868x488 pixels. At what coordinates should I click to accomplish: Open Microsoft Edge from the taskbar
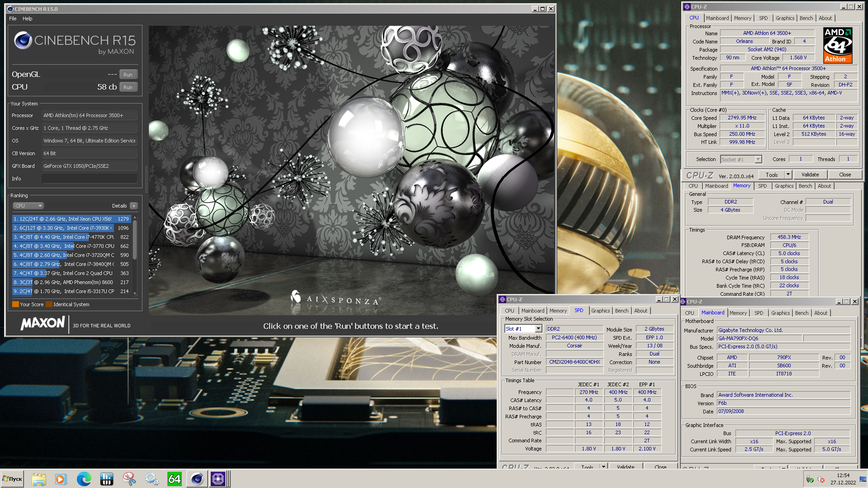click(84, 479)
